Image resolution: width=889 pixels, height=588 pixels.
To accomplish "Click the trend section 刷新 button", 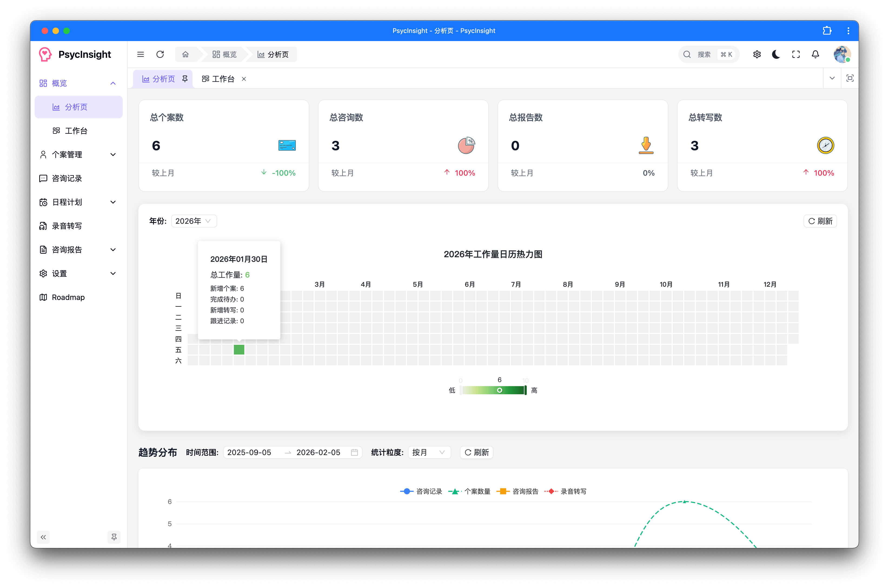I will [476, 453].
